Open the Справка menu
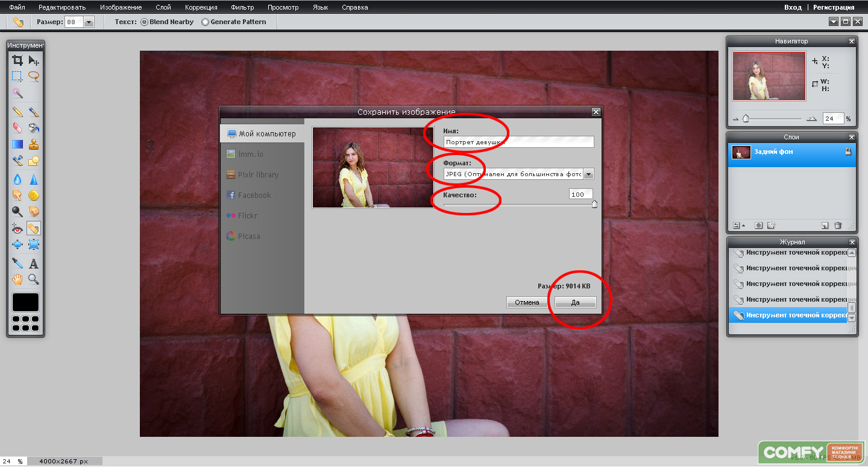868x467 pixels. point(355,7)
